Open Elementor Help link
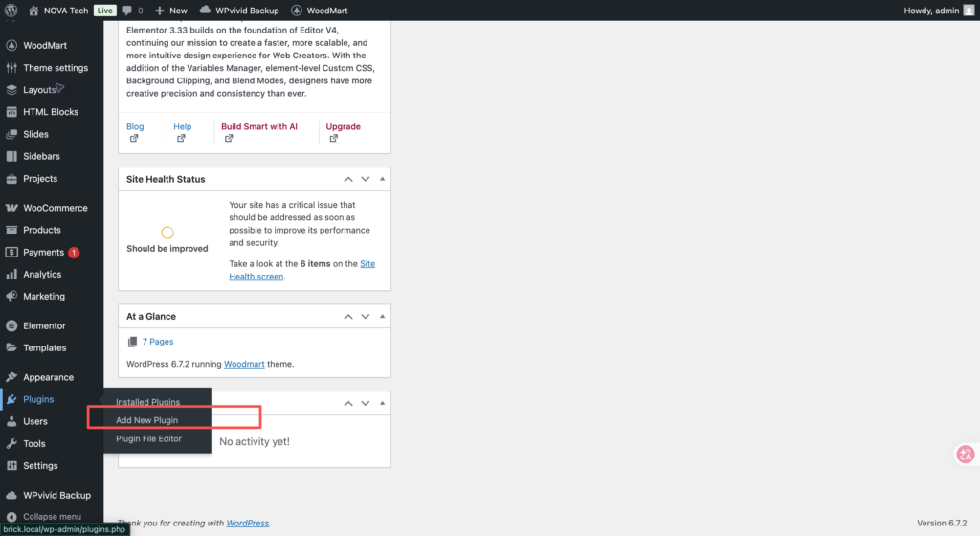This screenshot has width=980, height=536. click(183, 126)
